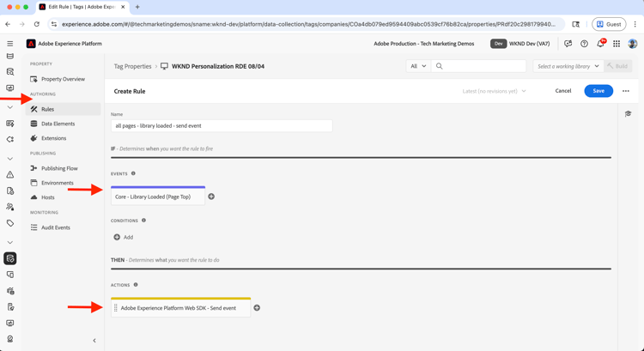Select the highlighted data collection rail icon
The image size is (644, 351).
tap(10, 258)
